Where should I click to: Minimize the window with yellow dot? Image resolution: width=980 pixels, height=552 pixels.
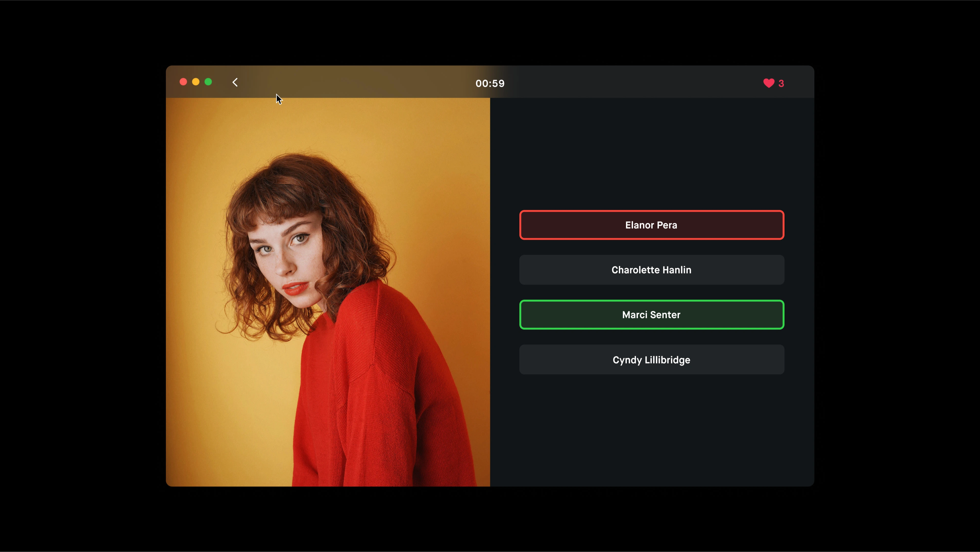(x=195, y=82)
